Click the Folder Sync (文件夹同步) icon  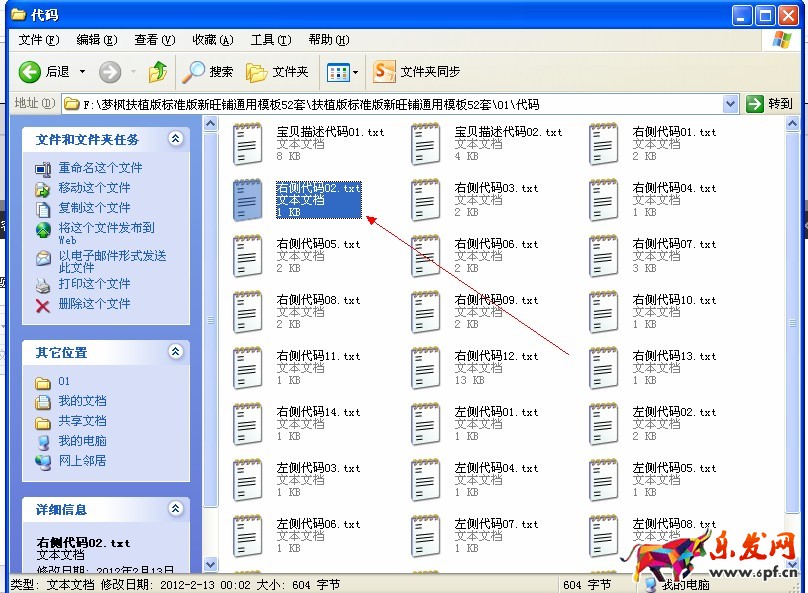click(384, 72)
